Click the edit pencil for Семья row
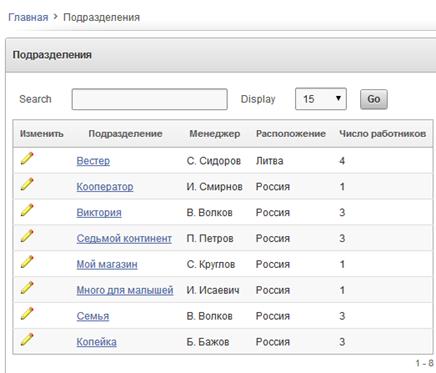 coord(27,314)
